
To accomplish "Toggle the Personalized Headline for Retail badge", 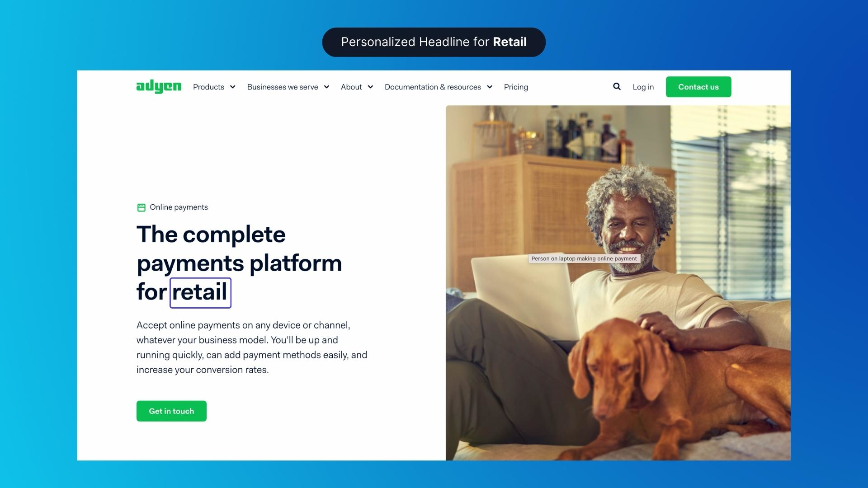I will [434, 42].
